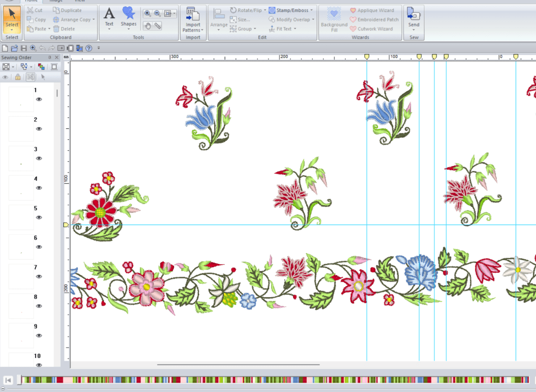Open the Select tool dropdown arrow
Screen dimensions: 536x392
pyautogui.click(x=12, y=30)
